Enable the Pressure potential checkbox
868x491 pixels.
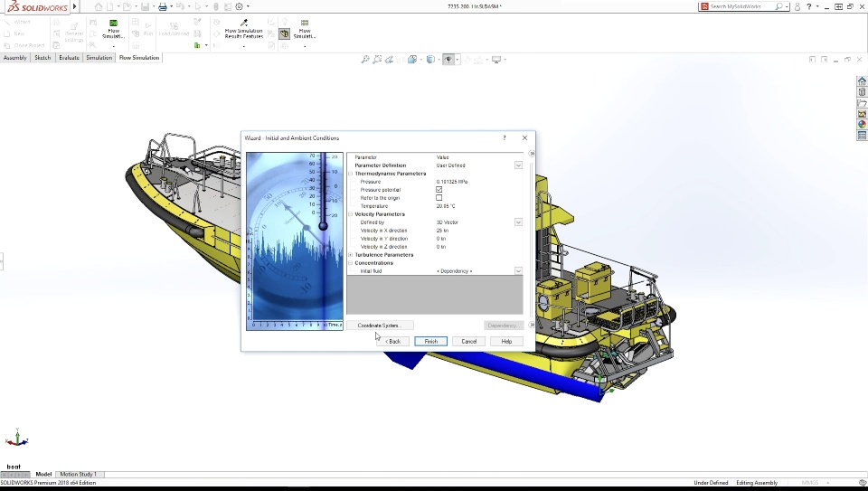[439, 190]
